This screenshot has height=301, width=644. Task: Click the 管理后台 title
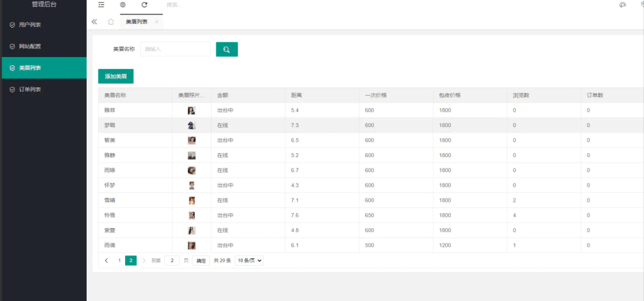pyautogui.click(x=45, y=4)
